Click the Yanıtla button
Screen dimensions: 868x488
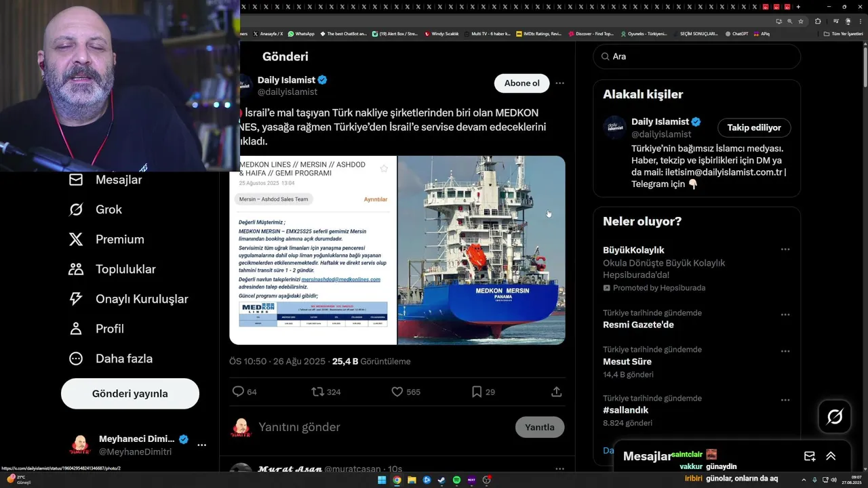point(540,427)
